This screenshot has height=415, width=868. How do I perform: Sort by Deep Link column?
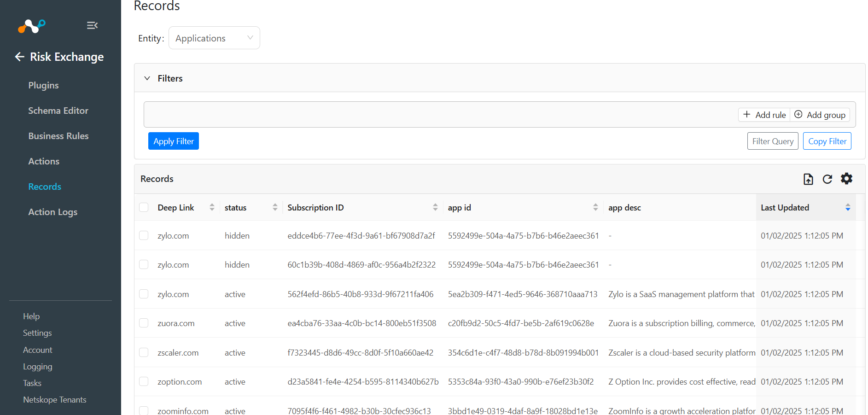pos(212,207)
